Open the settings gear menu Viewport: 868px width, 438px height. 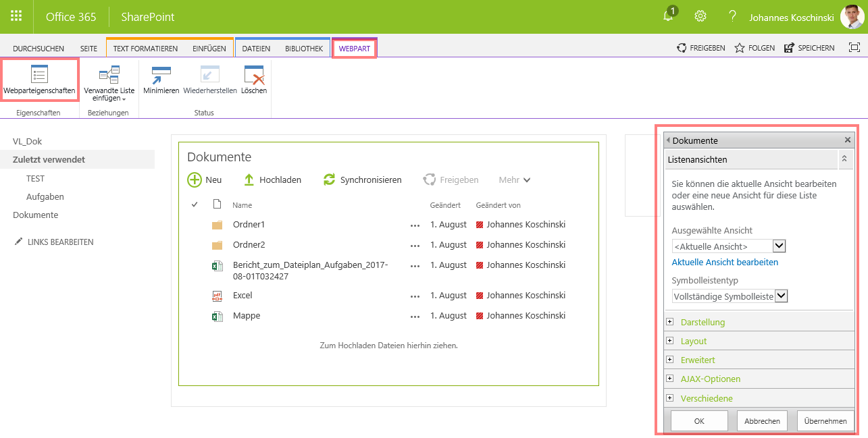pos(700,16)
